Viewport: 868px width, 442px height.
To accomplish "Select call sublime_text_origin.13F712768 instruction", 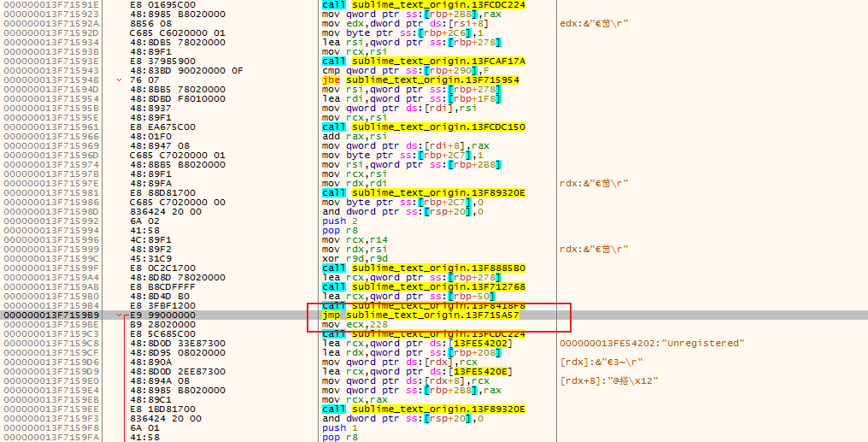I will [x=424, y=287].
